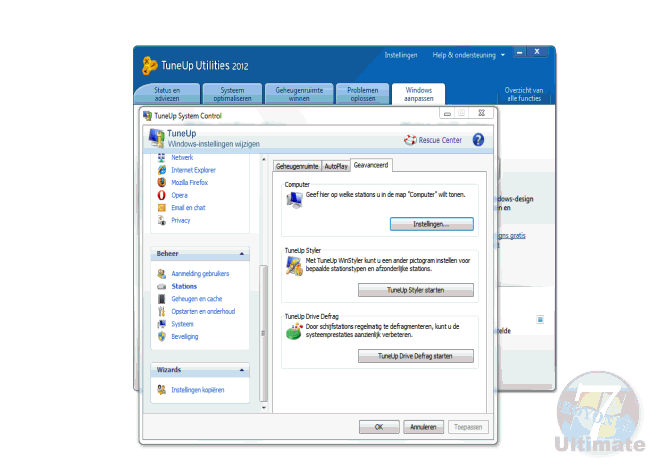This screenshot has width=660, height=467.
Task: Click the Instellingen... button in Computer group
Action: 431,224
